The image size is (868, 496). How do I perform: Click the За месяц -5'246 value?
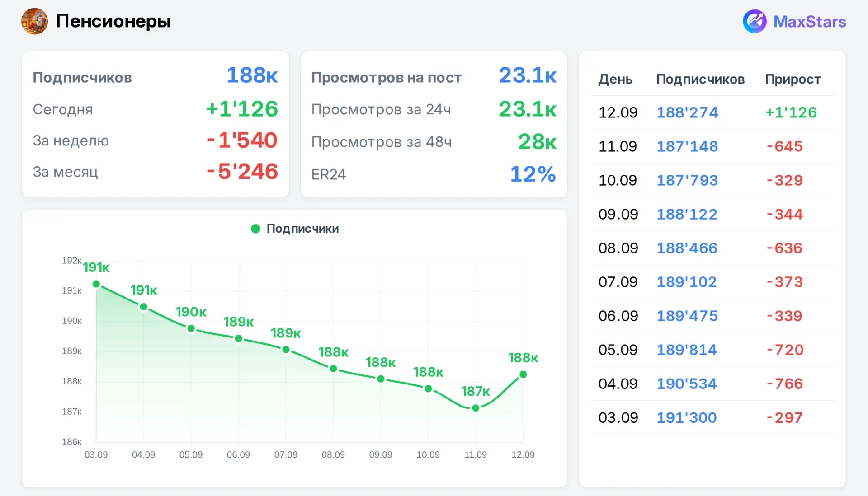(242, 172)
